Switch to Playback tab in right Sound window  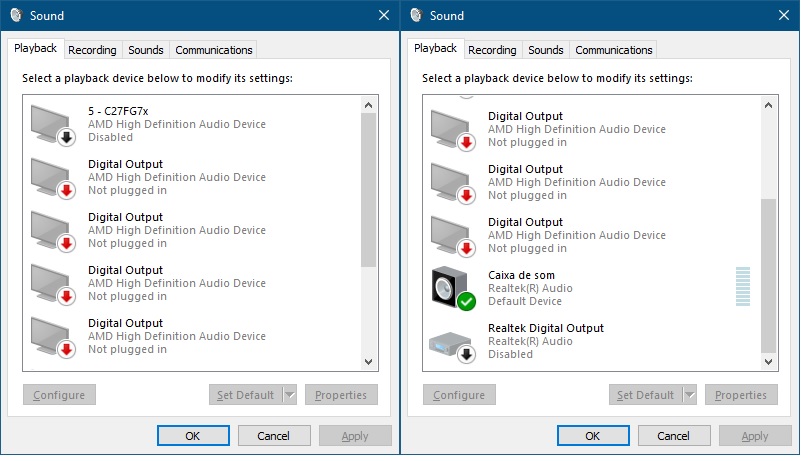pos(435,49)
